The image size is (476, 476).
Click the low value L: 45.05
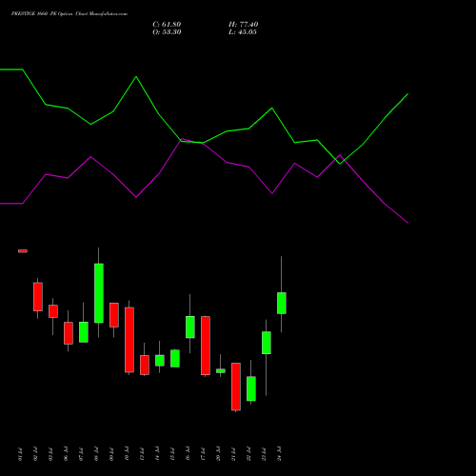coord(243,32)
